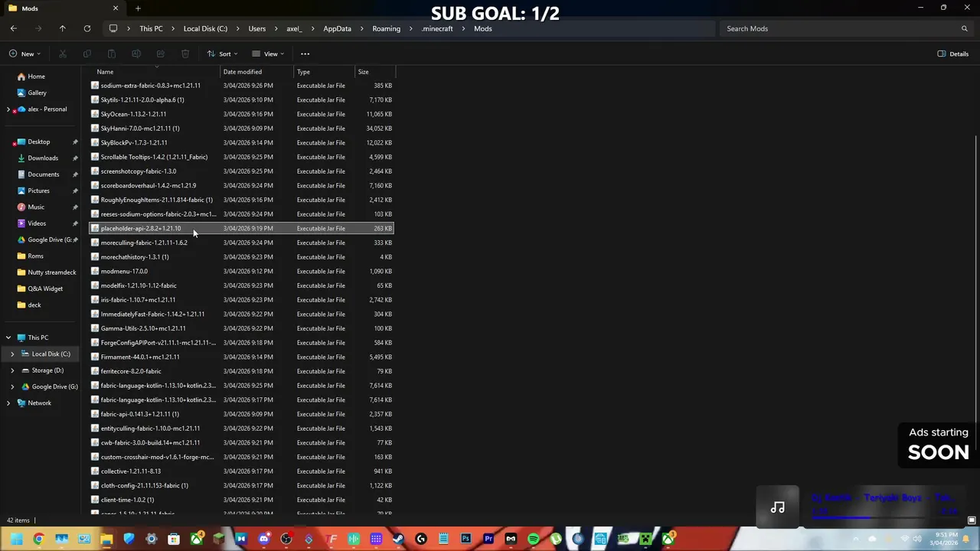
Task: Open Photoshop from the taskbar
Action: coord(466,540)
